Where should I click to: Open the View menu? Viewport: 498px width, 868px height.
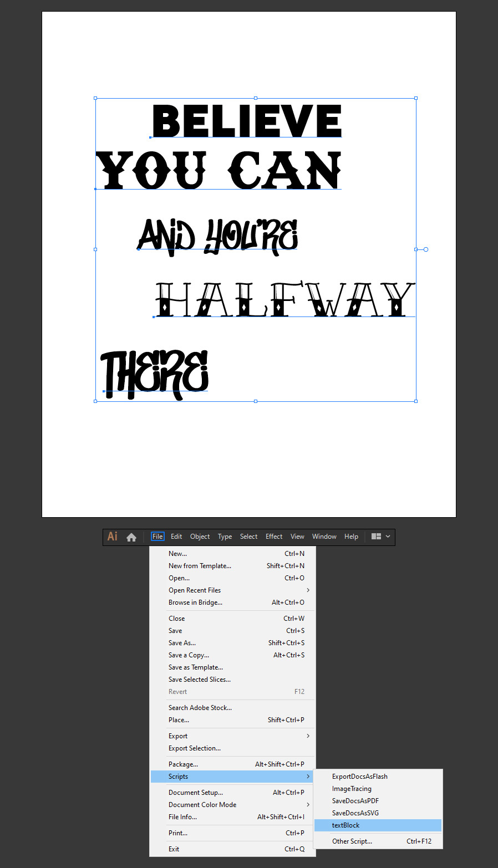point(297,537)
